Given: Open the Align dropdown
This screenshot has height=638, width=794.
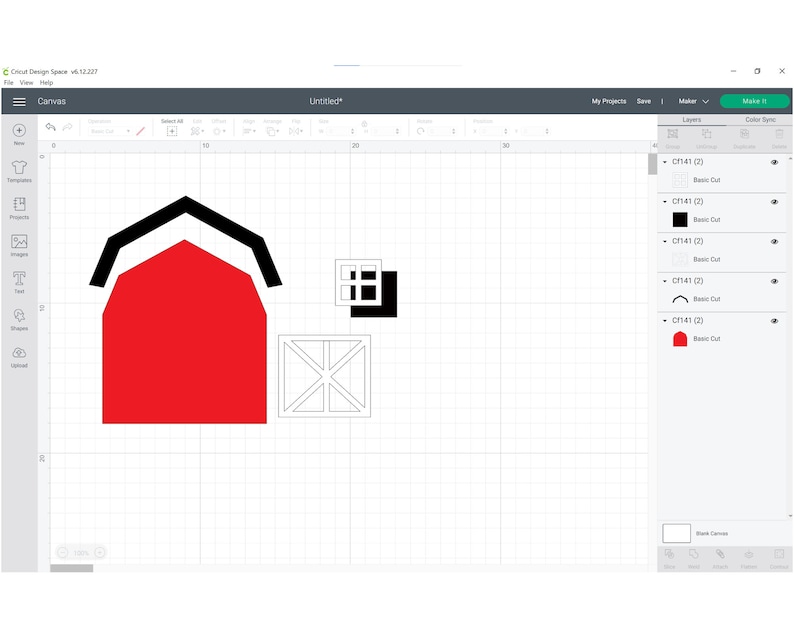Looking at the screenshot, I should [249, 131].
